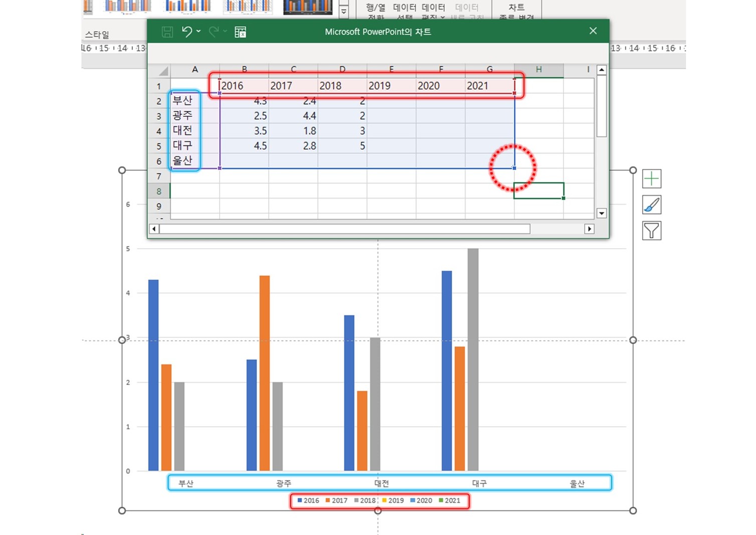
Task: Click the blue 2016 bar for 대구
Action: pyautogui.click(x=447, y=371)
